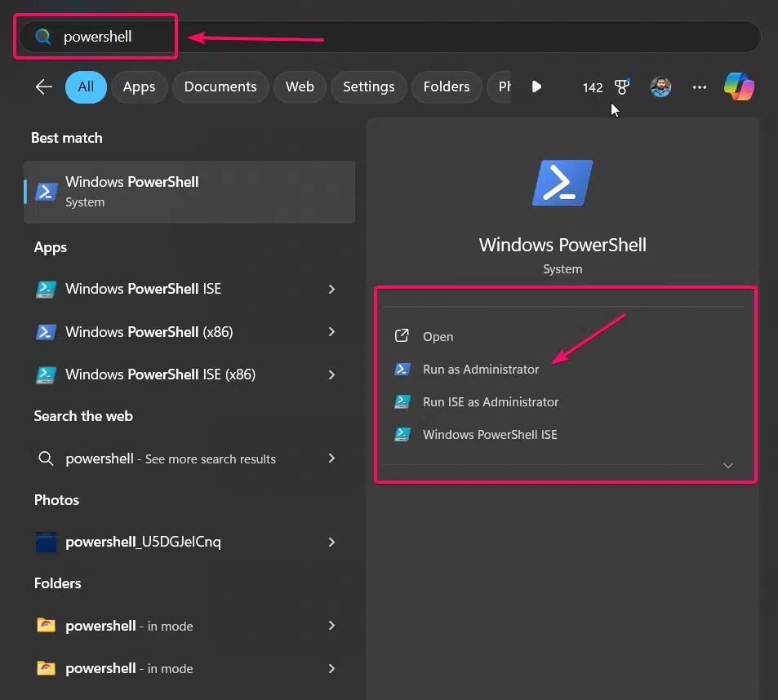Click the last powershell folder icon
The image size is (778, 700).
point(47,668)
